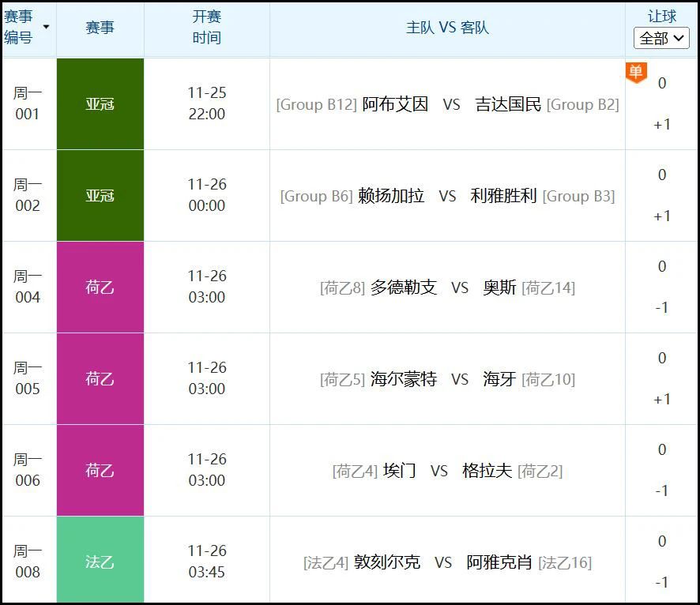Screen dimensions: 700x605
Task: Click the home team 敦刻尔克
Action: (x=387, y=562)
